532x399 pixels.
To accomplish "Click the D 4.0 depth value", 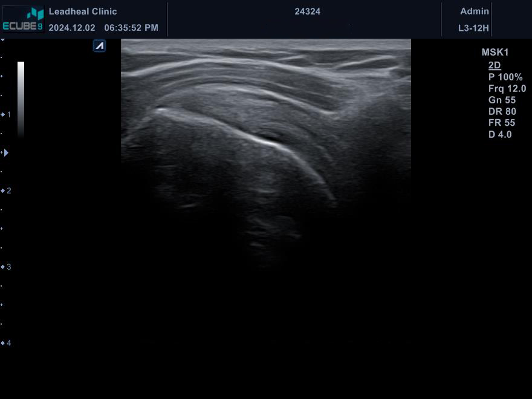I will click(500, 134).
